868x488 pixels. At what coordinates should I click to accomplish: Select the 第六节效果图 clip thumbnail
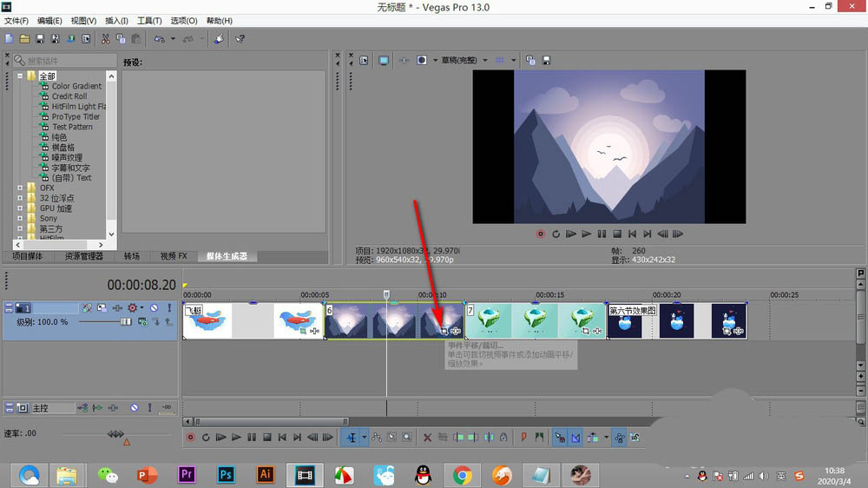pos(676,320)
